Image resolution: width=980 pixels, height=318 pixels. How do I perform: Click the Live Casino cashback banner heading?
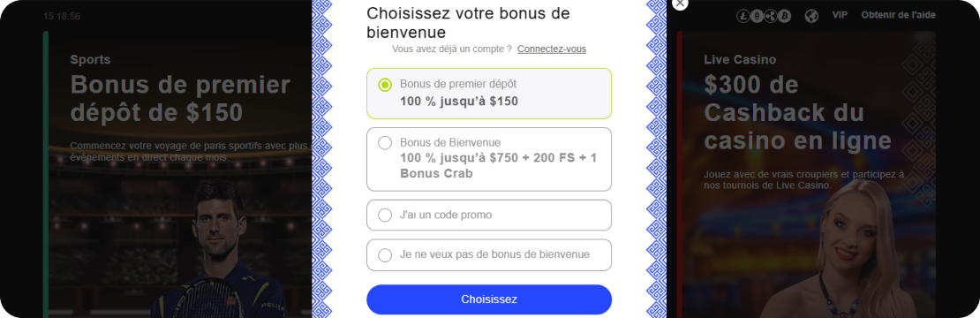797,112
